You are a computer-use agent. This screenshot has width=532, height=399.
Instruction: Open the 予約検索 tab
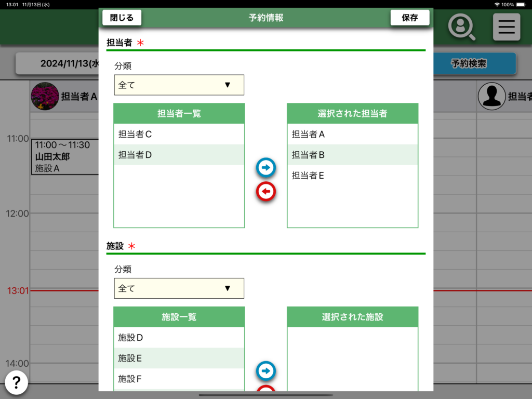click(469, 64)
